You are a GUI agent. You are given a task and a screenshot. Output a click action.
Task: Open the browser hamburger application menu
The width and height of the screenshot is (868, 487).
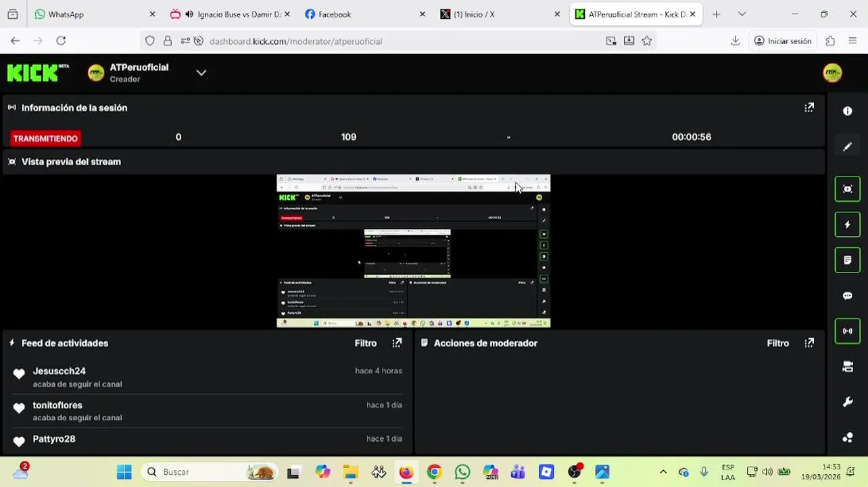click(852, 41)
